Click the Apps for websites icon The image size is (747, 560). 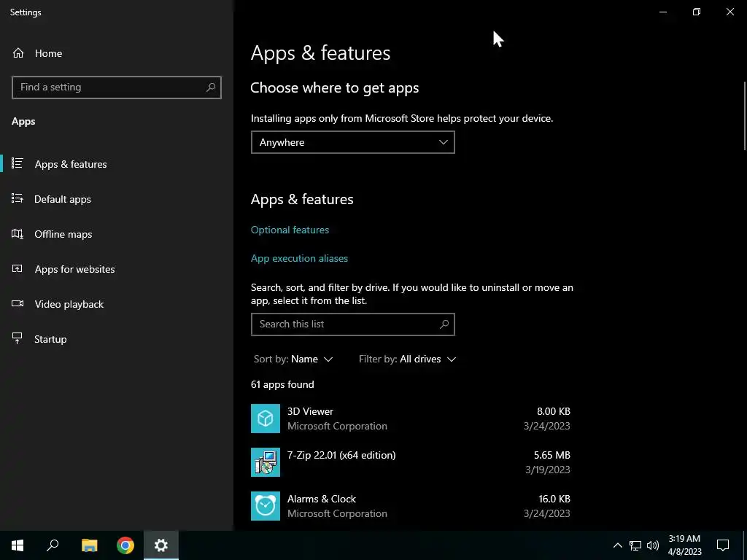tap(18, 268)
